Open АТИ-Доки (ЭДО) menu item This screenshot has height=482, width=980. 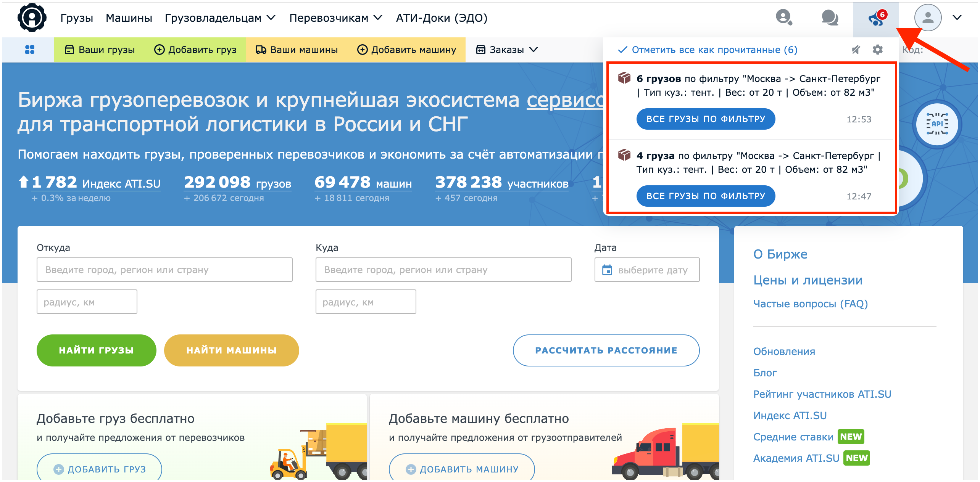coord(442,18)
